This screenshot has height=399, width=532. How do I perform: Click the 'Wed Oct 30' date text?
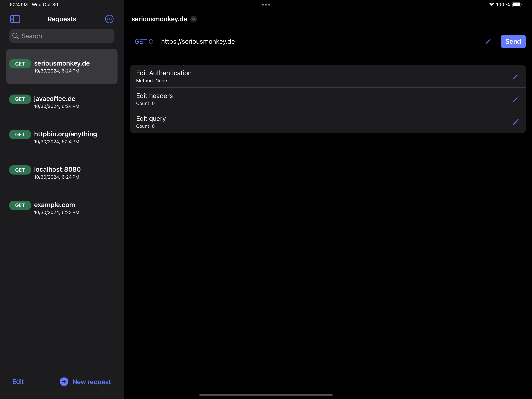[x=45, y=5]
